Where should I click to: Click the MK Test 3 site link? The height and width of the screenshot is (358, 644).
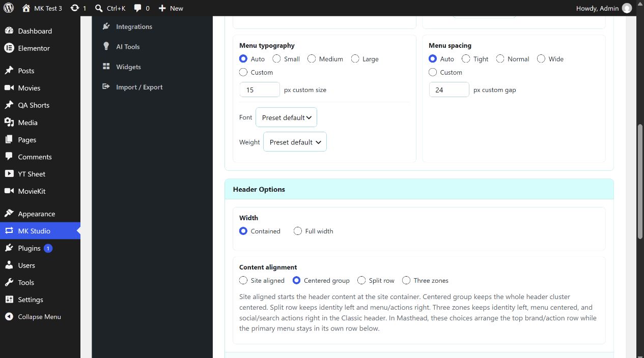pyautogui.click(x=48, y=8)
